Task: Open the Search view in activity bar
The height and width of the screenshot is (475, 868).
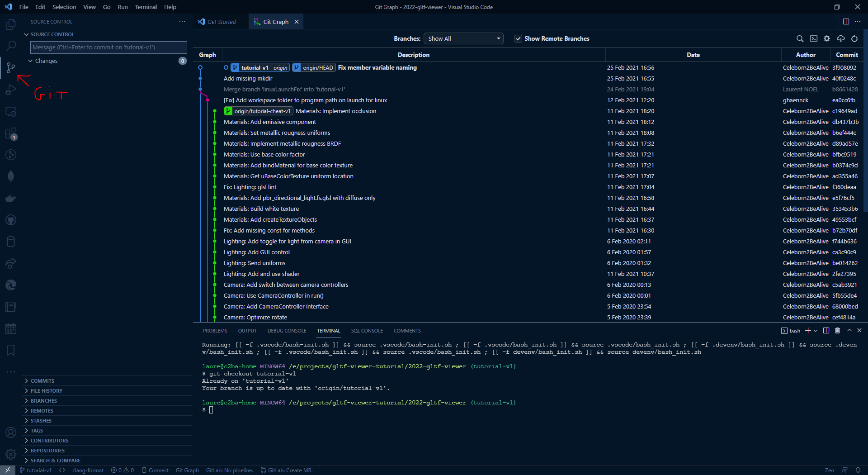Action: [11, 46]
